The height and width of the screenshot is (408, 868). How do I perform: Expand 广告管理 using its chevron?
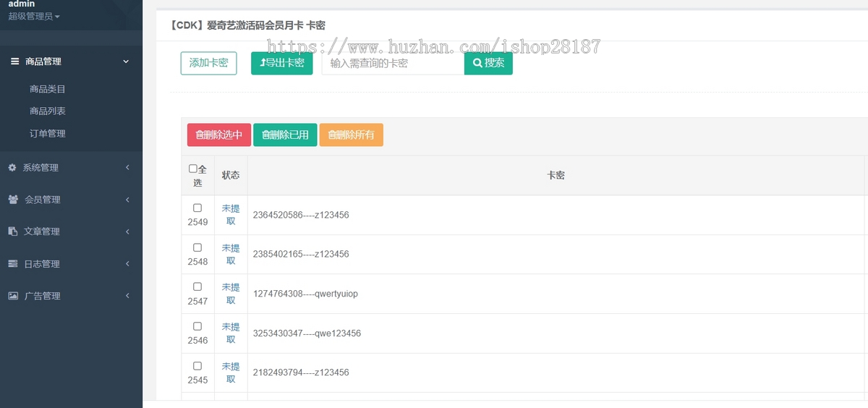click(x=127, y=296)
